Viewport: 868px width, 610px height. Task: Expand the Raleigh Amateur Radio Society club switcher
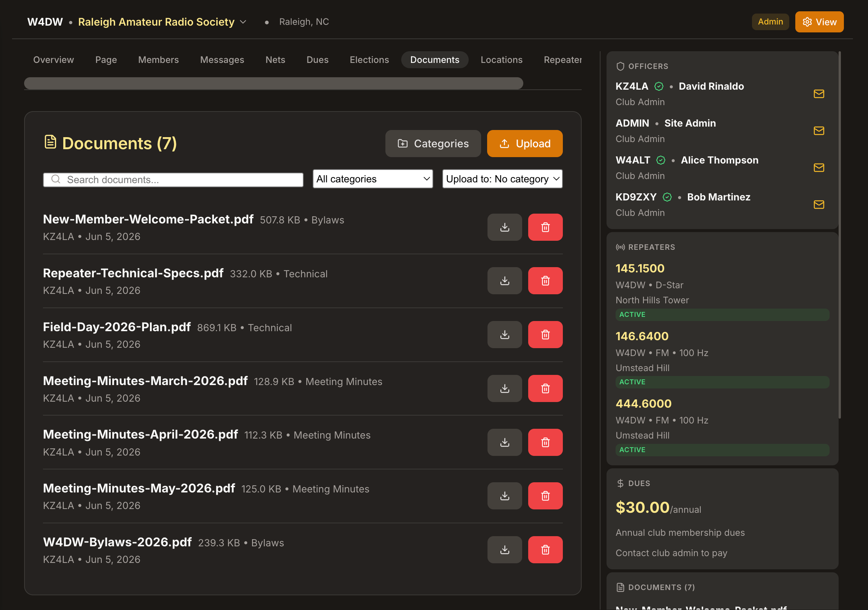(x=243, y=22)
